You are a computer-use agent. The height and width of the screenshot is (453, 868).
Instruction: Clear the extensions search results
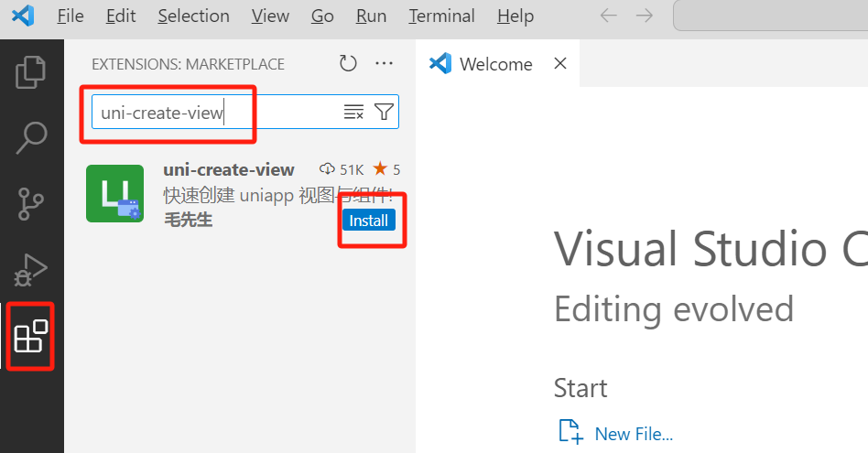tap(353, 112)
